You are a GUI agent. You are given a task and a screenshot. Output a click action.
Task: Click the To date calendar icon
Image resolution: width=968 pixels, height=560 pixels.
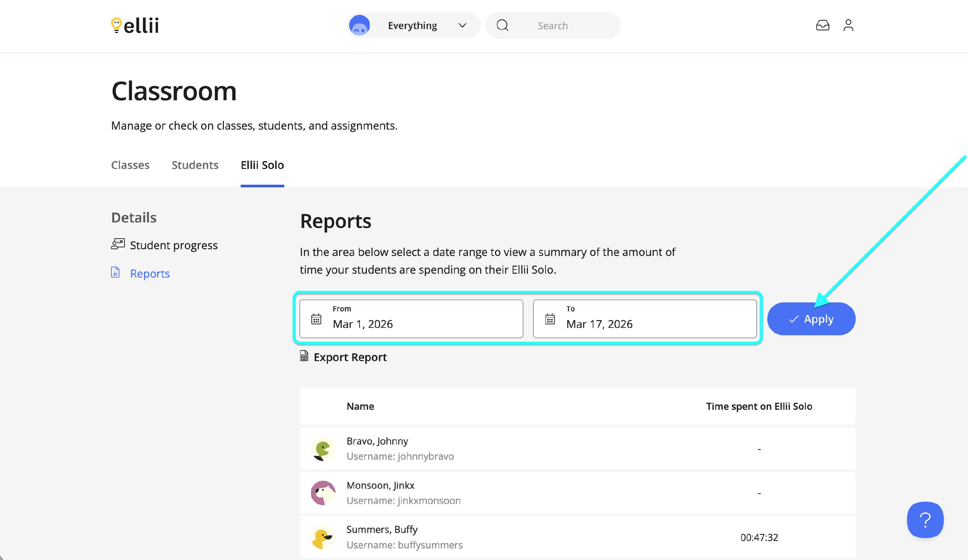(x=550, y=319)
